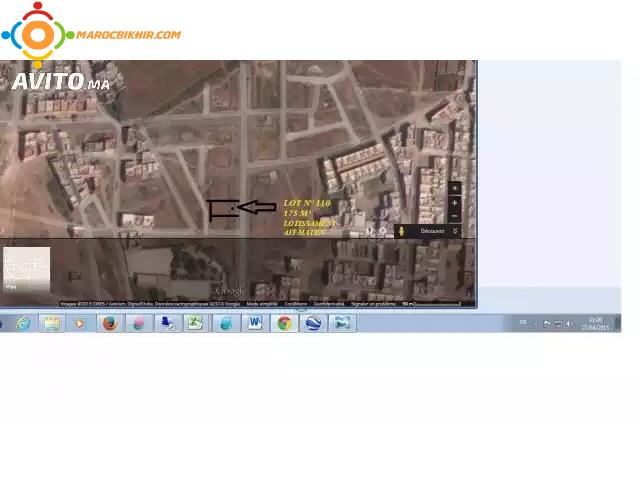Open the picture viewer taskbar icon
This screenshot has height=480, width=640.
point(342,324)
